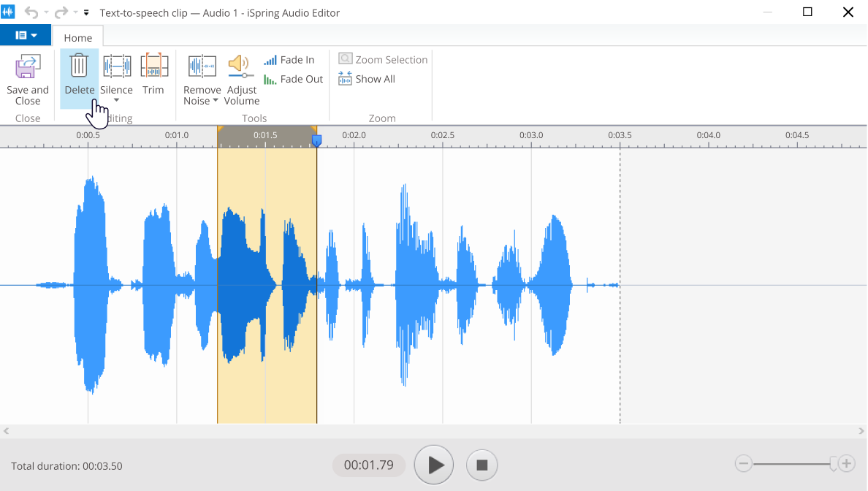Expand the Remove Noise dropdown
Viewport: 868px width, 491px height.
(x=216, y=101)
